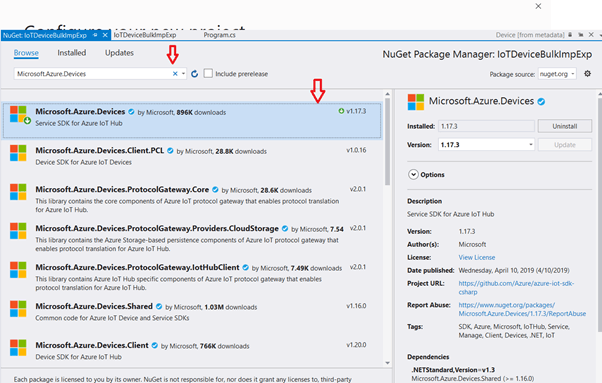Close the background Configure project dialog
This screenshot has height=383, width=602.
(x=538, y=6)
